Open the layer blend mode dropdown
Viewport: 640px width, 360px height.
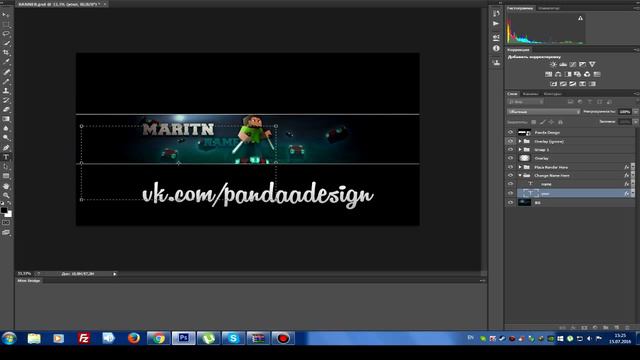(x=543, y=112)
